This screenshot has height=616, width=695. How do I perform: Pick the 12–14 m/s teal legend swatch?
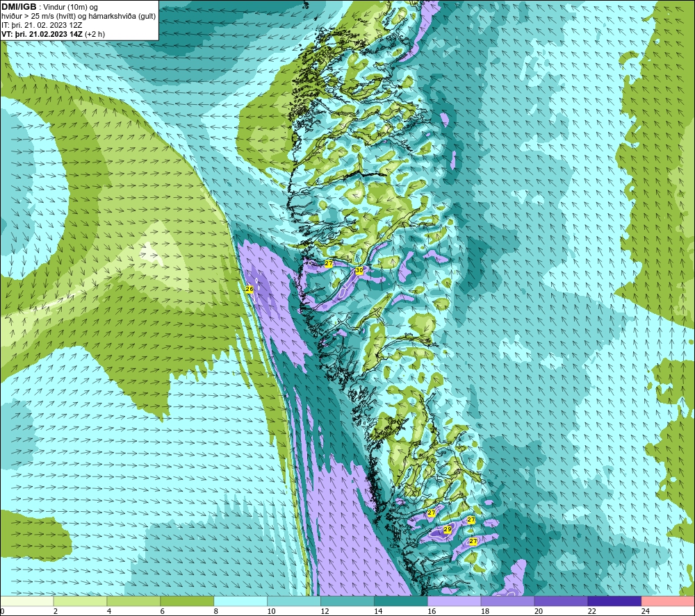click(x=347, y=601)
